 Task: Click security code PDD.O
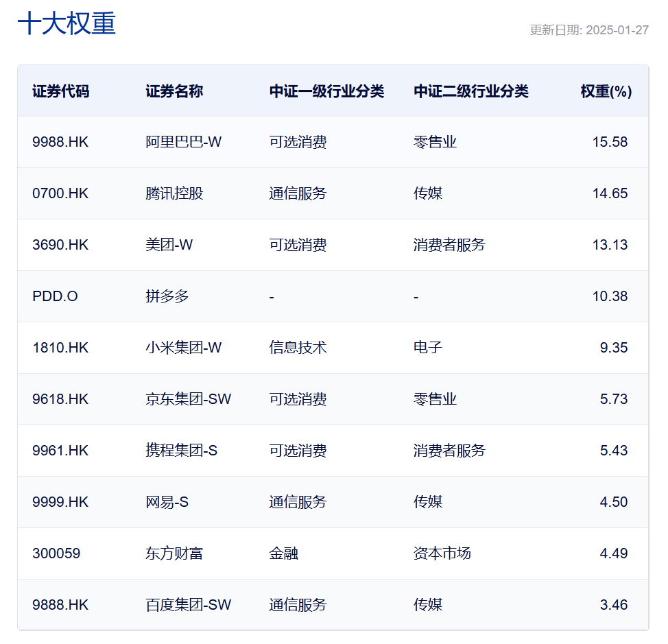[x=55, y=296]
